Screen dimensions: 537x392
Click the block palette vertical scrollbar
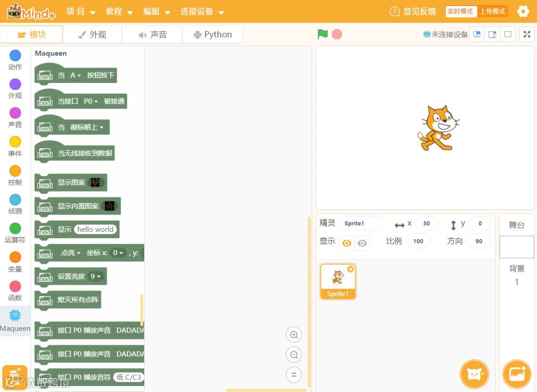(142, 310)
